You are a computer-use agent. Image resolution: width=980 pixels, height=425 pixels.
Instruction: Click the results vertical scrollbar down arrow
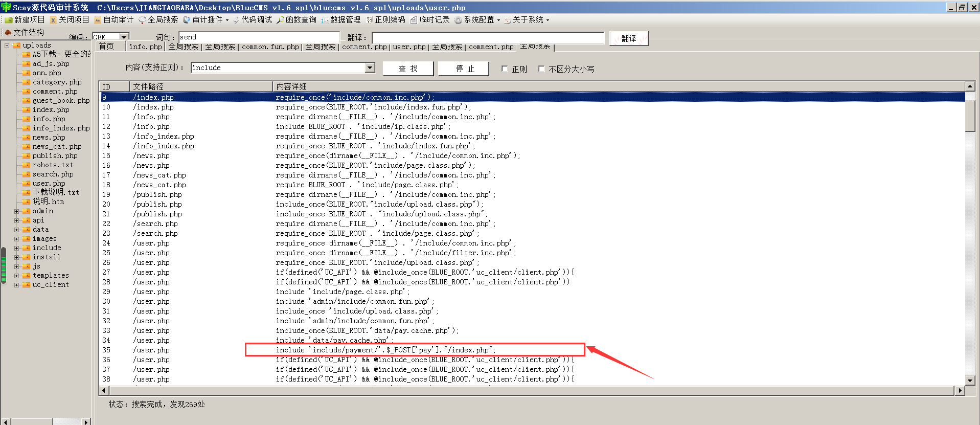[970, 380]
